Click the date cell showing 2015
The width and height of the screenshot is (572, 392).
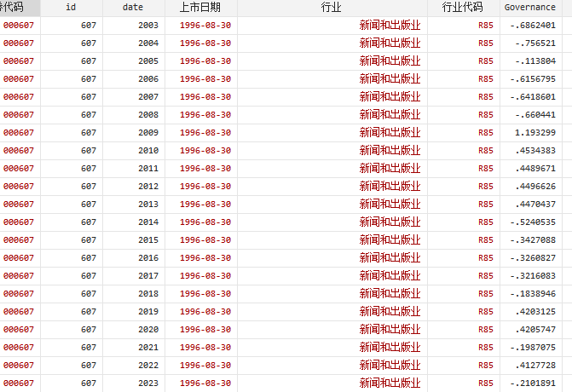pos(147,240)
